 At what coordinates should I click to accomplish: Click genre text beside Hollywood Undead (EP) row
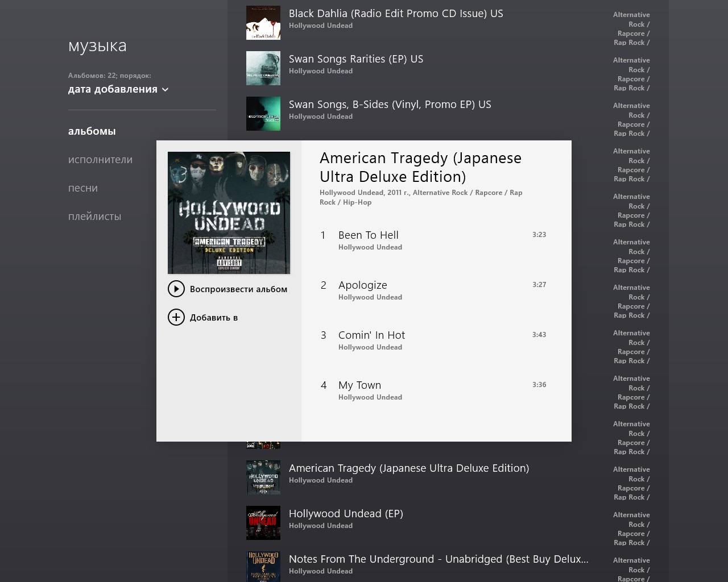pyautogui.click(x=631, y=529)
